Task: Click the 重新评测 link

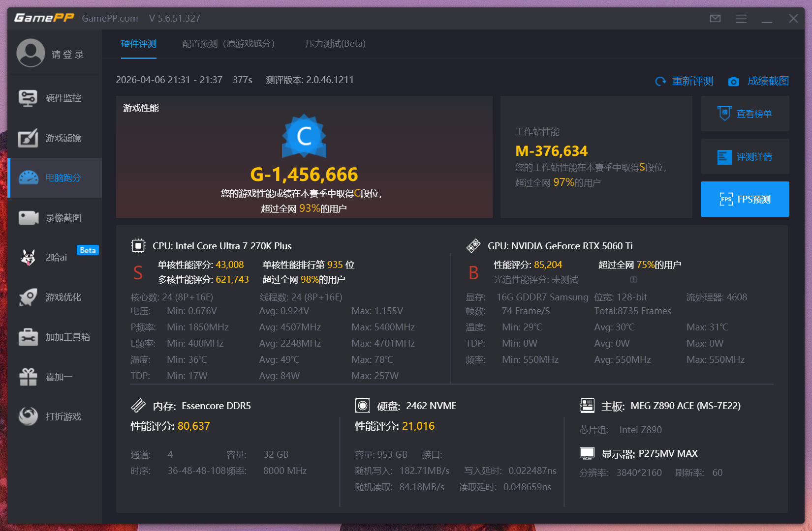Action: (x=693, y=81)
